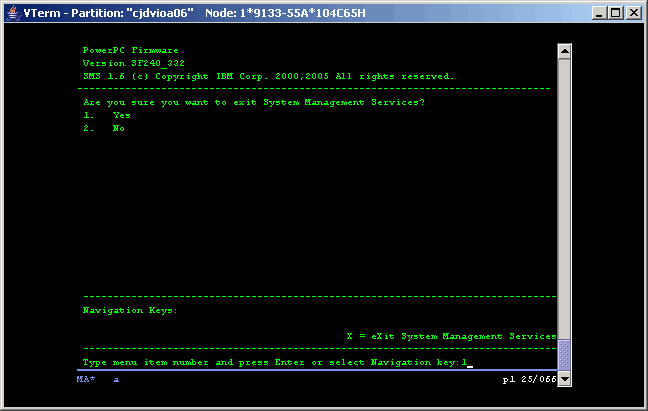This screenshot has height=411, width=648.
Task: Select menu option "2. No"
Action: coord(104,128)
